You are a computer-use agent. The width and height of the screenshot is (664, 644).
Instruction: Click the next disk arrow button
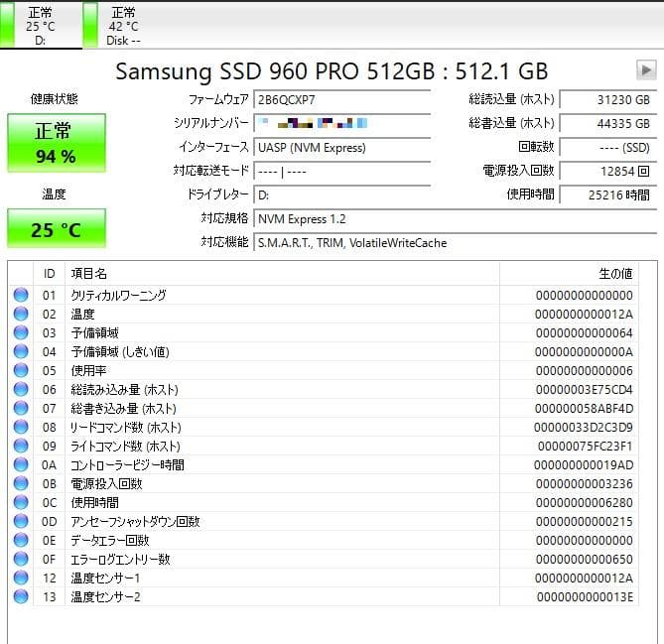[646, 70]
